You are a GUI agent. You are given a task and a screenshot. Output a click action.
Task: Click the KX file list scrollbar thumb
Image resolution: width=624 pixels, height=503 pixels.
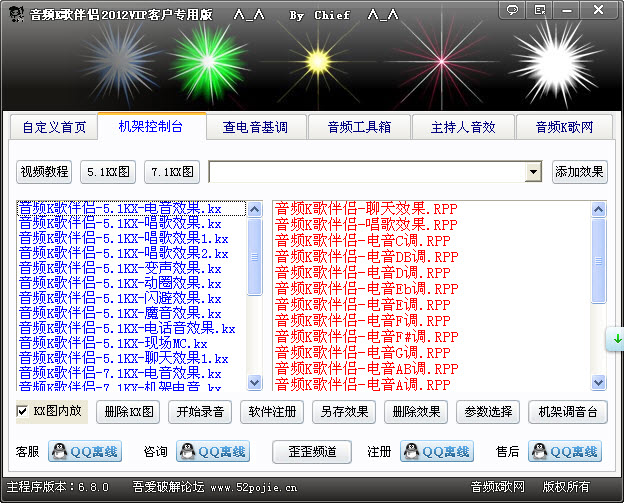(255, 257)
